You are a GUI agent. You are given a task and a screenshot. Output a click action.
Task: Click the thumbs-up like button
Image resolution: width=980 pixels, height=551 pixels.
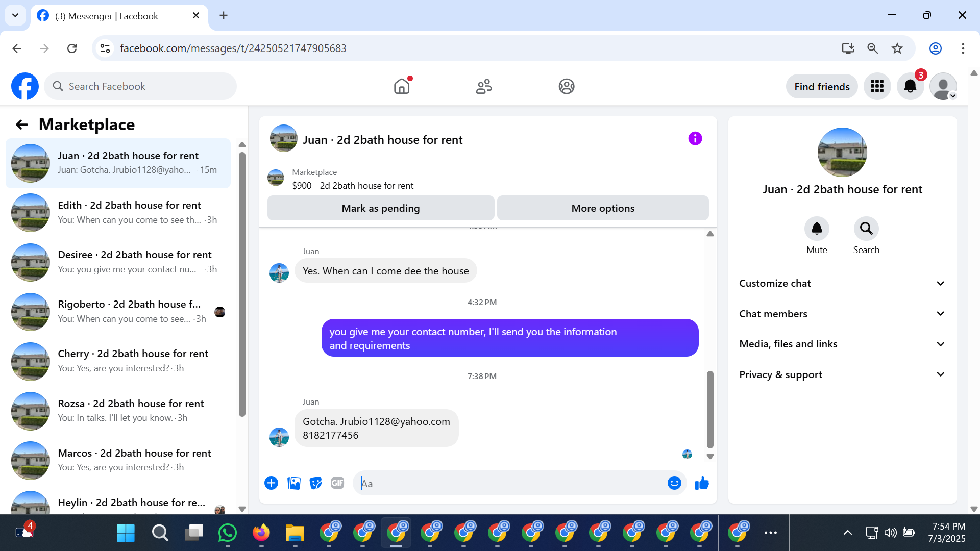click(x=702, y=483)
